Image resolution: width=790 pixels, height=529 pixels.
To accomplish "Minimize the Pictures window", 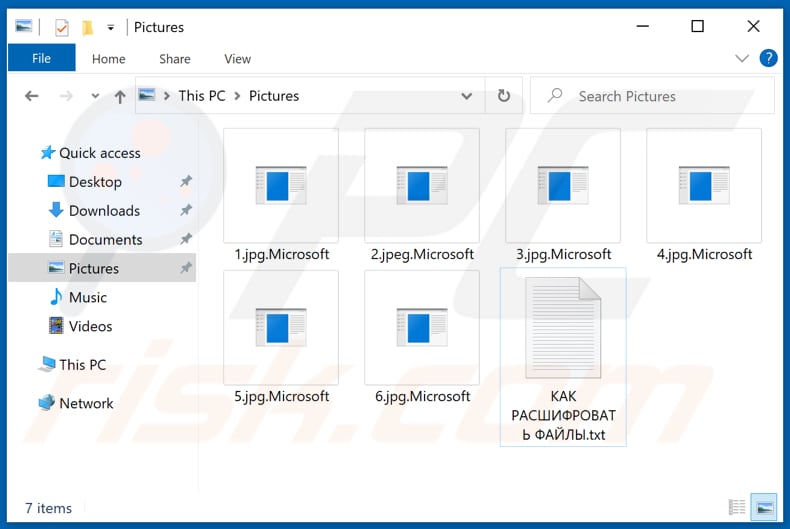I will 643,26.
